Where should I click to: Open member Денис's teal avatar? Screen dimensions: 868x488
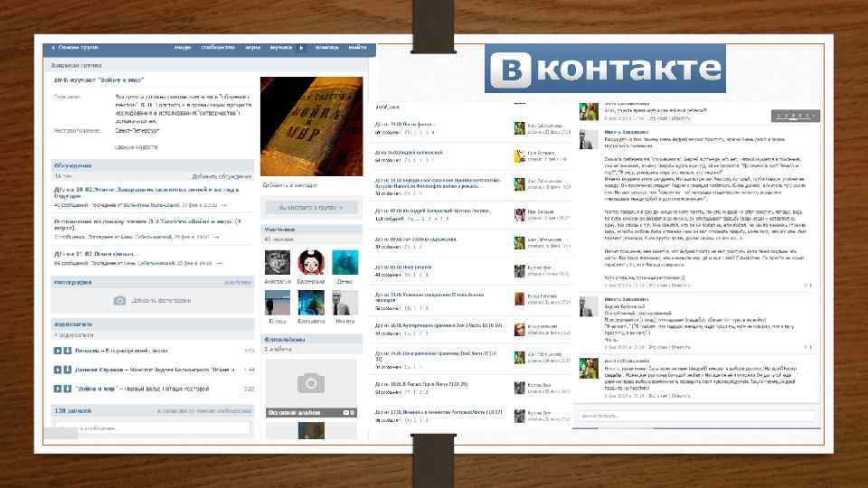coord(344,262)
